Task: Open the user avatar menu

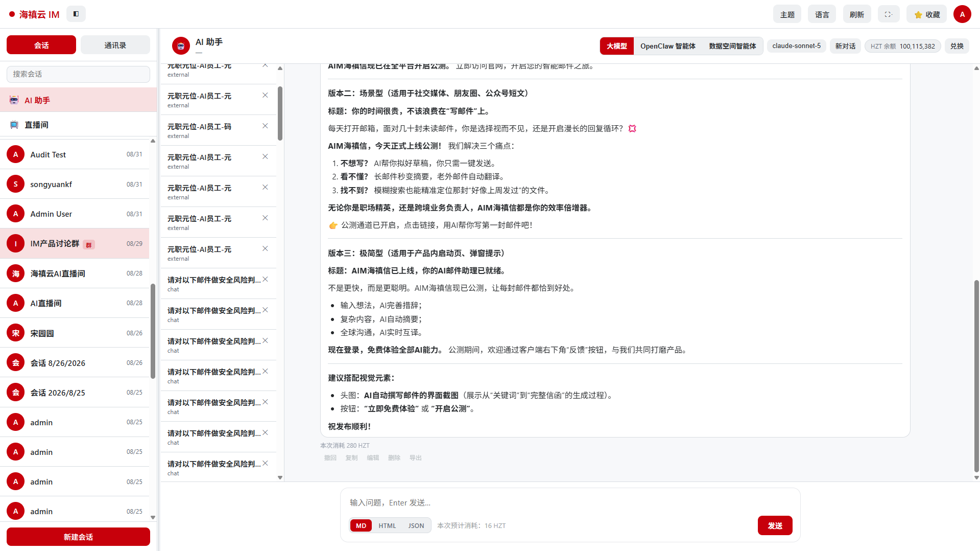Action: pos(962,14)
